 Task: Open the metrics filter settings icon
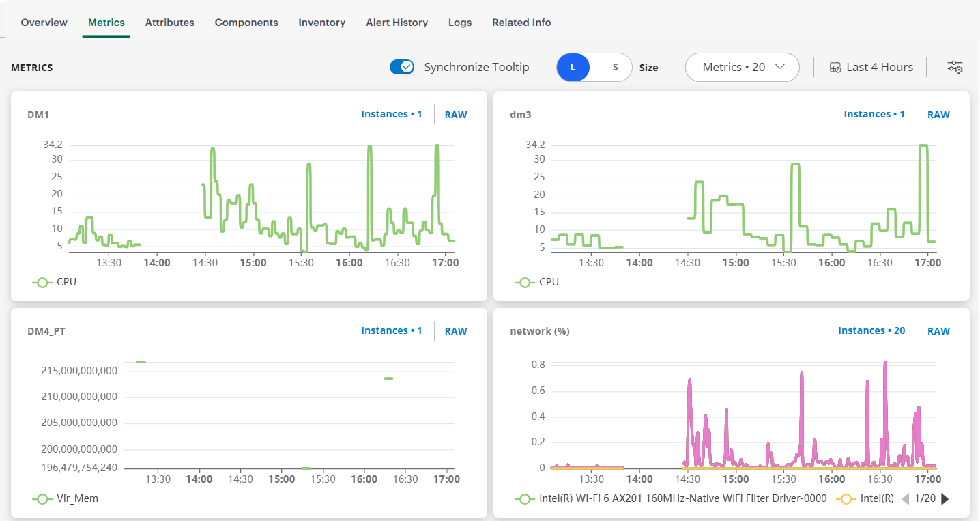pyautogui.click(x=955, y=67)
